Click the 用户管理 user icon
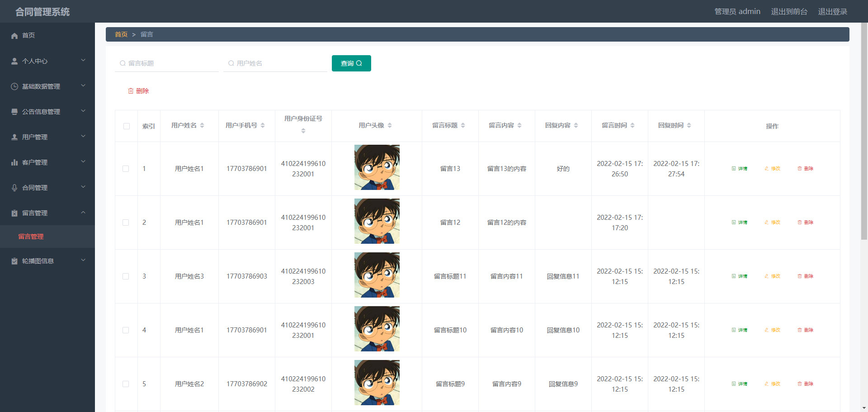This screenshot has height=412, width=868. tap(14, 137)
